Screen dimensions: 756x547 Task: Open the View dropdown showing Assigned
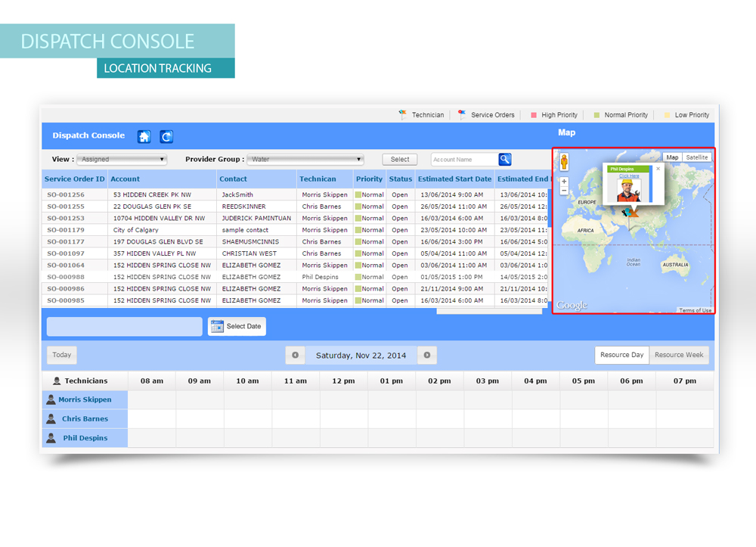coord(122,160)
